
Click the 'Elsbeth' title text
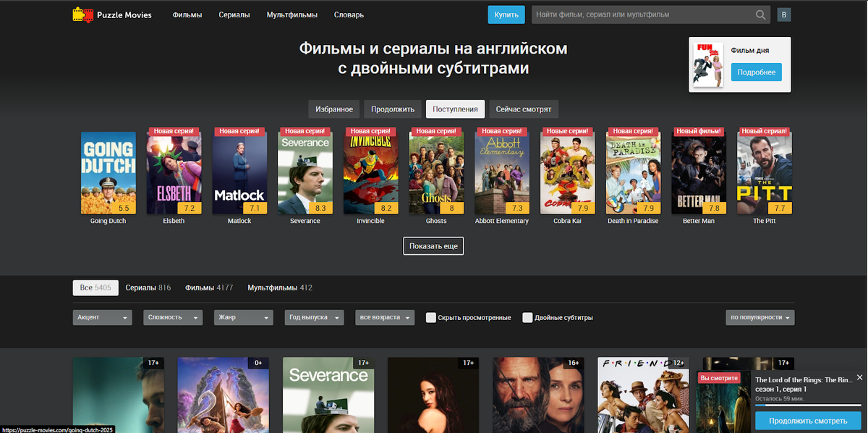pyautogui.click(x=174, y=221)
